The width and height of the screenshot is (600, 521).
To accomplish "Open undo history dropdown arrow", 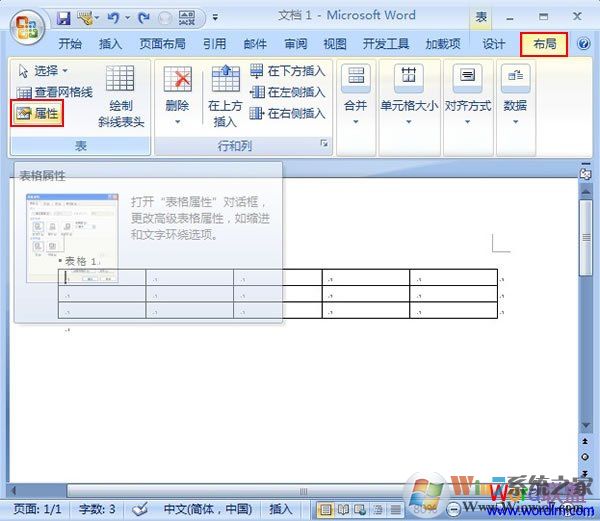I will (x=127, y=18).
